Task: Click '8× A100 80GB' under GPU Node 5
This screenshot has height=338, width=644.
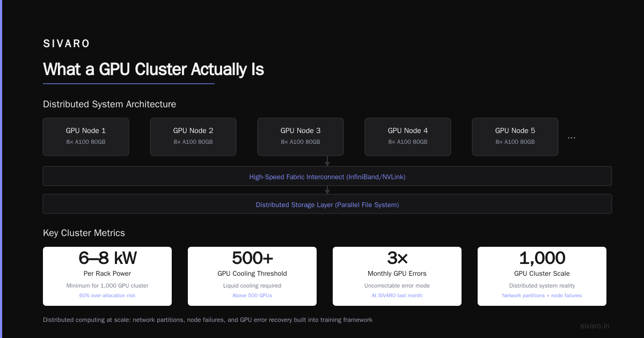Action: coord(515,142)
